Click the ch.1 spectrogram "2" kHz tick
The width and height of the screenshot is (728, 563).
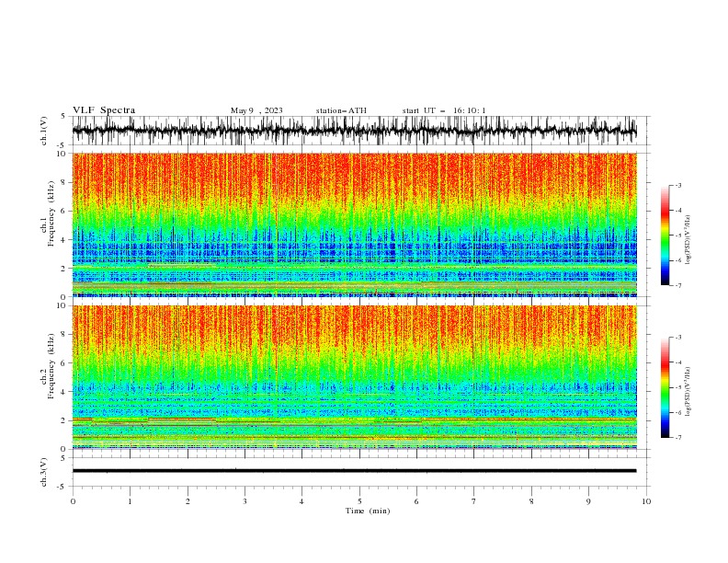pyautogui.click(x=64, y=269)
